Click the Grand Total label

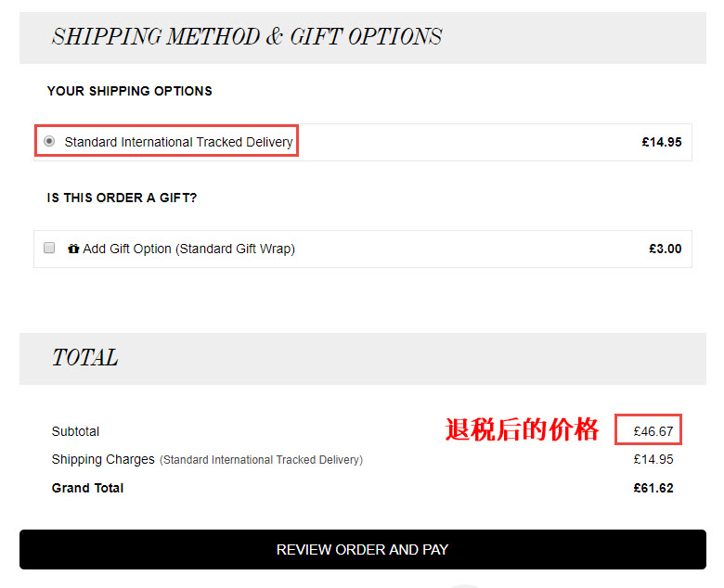tap(87, 488)
